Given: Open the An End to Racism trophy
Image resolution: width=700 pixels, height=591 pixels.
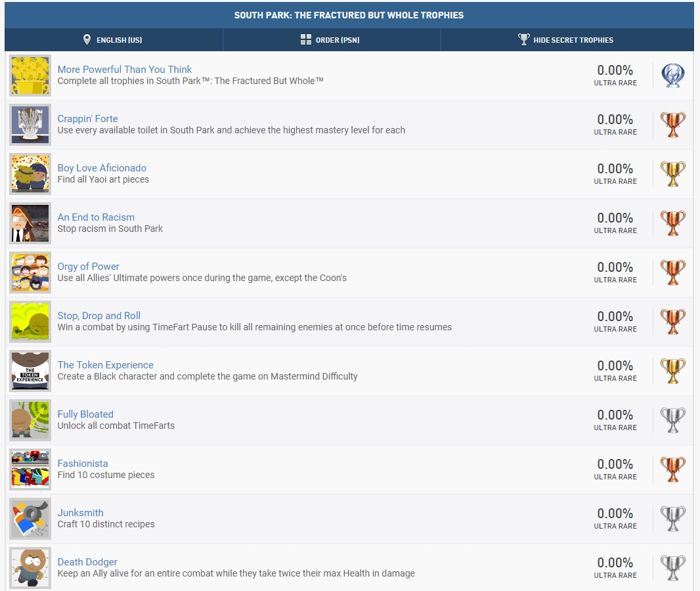Looking at the screenshot, I should pos(96,217).
